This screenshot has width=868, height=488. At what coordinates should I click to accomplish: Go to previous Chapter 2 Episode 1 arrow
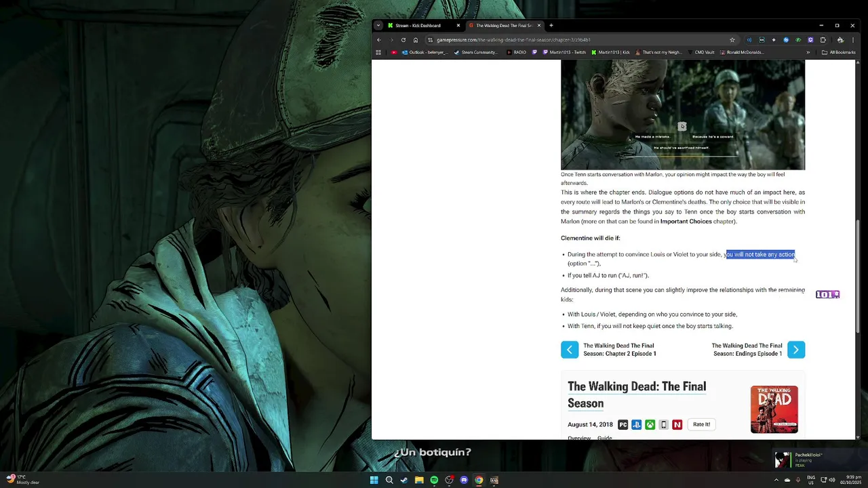click(570, 350)
